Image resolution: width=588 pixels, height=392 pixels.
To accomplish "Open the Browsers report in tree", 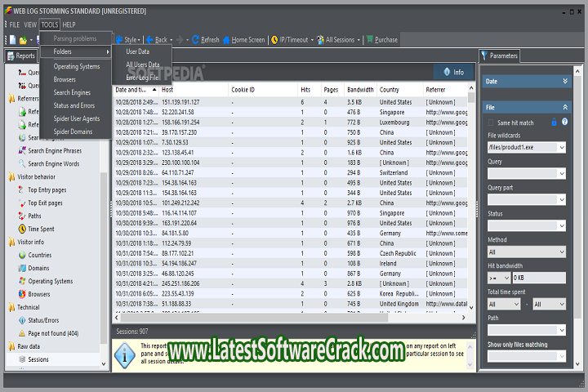I will tap(39, 294).
